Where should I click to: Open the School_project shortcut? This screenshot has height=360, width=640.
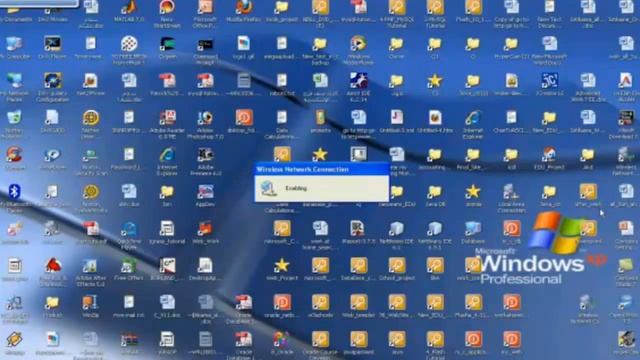[397, 266]
